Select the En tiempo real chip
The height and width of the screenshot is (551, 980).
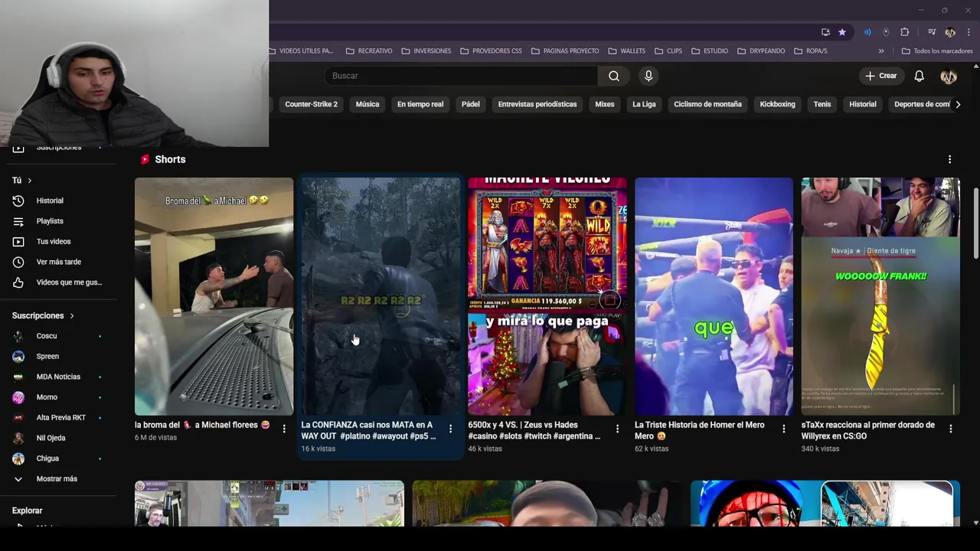click(420, 104)
